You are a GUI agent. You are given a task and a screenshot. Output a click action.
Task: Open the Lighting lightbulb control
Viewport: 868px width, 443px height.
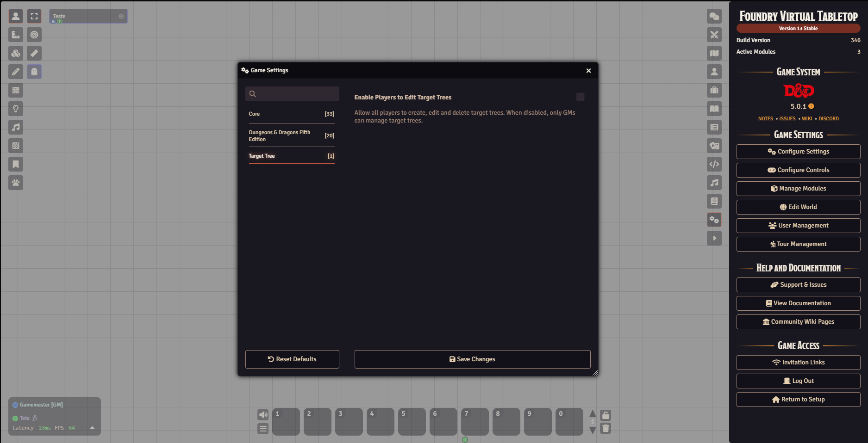point(16,109)
